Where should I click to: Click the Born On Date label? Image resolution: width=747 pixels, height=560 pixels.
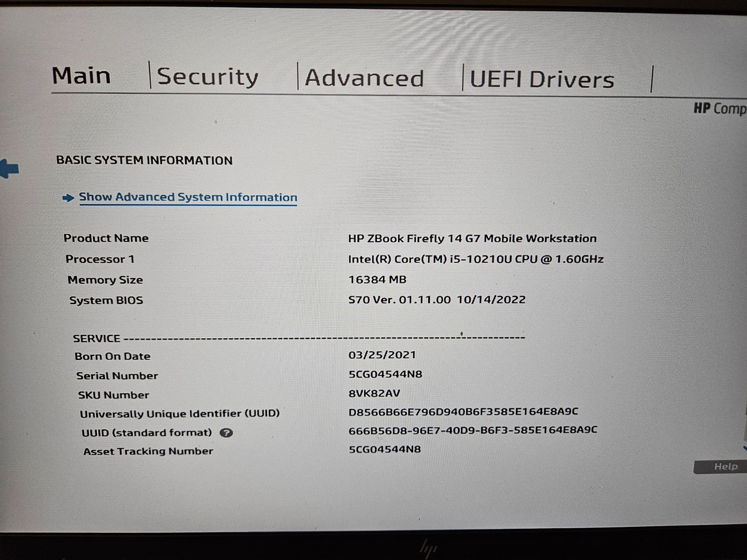(x=113, y=357)
